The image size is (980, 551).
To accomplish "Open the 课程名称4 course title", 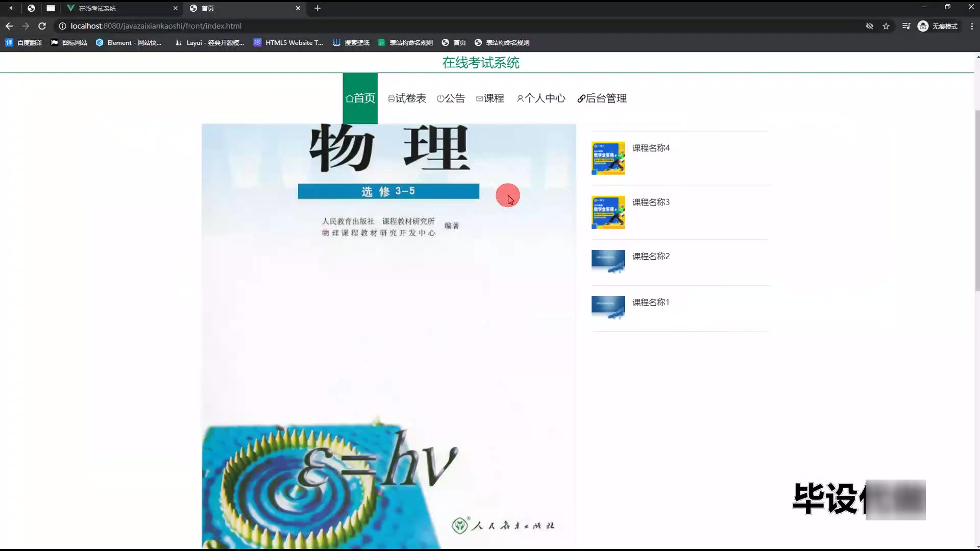I will (651, 148).
